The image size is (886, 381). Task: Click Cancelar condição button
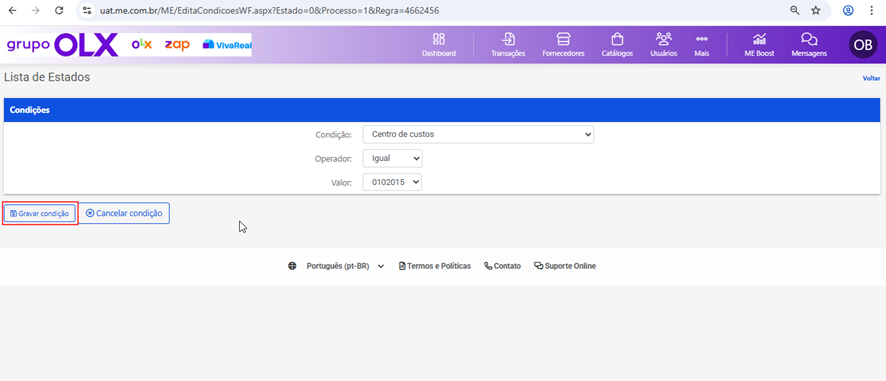pos(124,213)
